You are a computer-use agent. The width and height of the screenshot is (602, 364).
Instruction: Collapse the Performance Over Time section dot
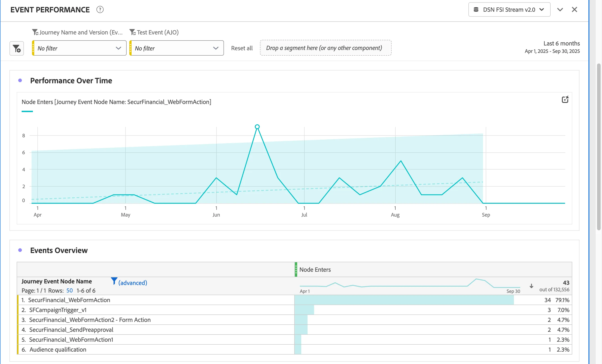20,80
